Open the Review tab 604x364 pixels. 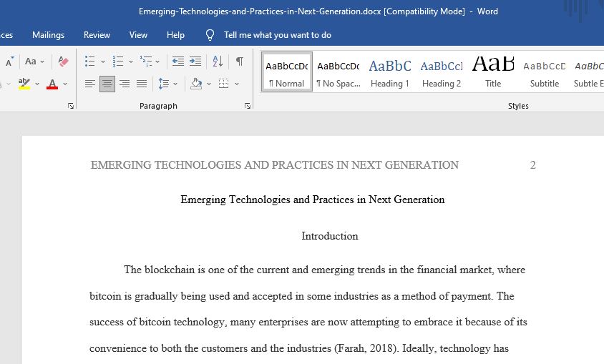click(x=97, y=35)
